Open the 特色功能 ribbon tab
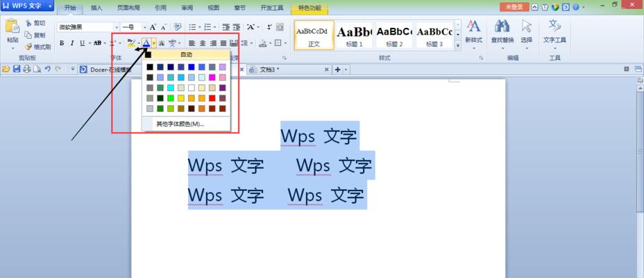644x278 pixels. (310, 8)
